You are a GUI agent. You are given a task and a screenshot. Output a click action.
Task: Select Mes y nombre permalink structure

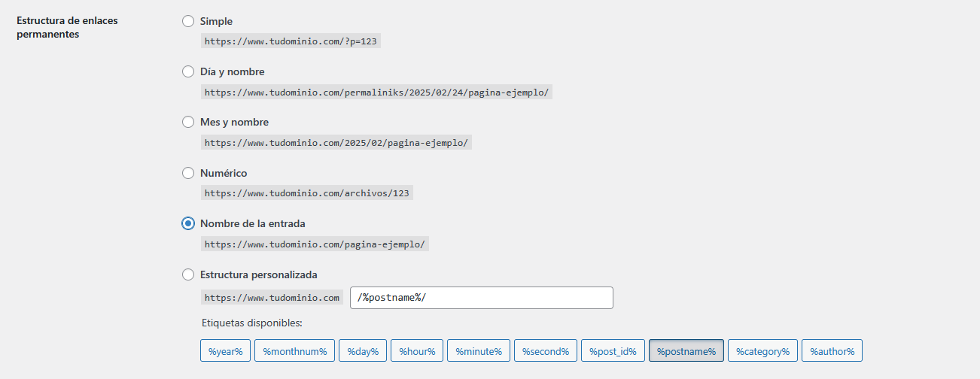(188, 122)
